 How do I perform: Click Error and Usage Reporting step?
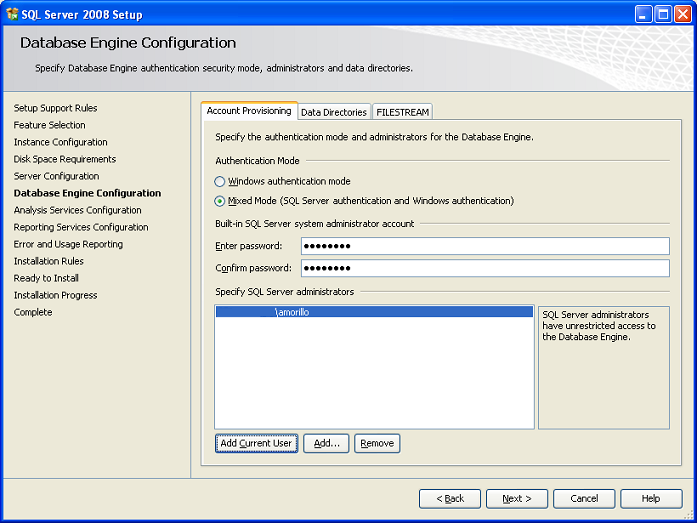click(68, 244)
